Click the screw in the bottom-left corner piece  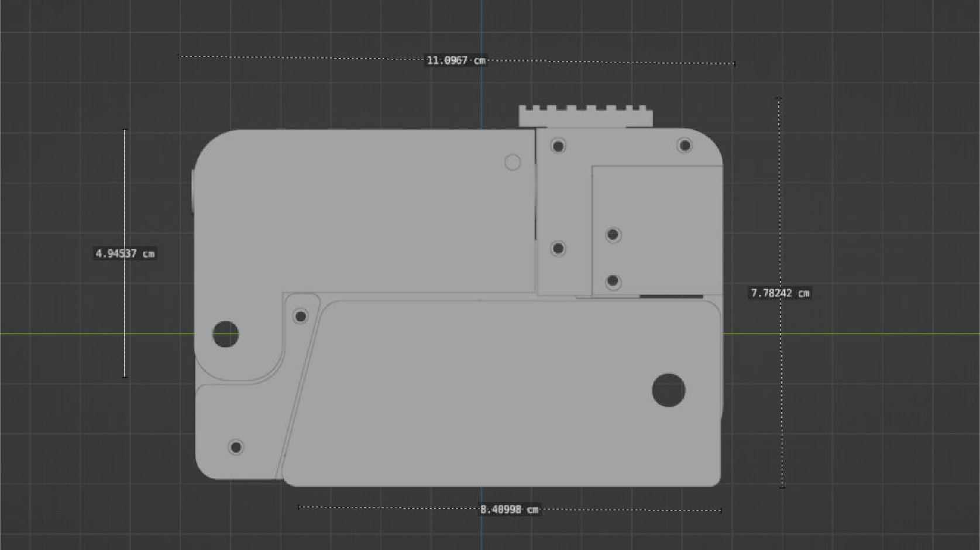point(236,448)
